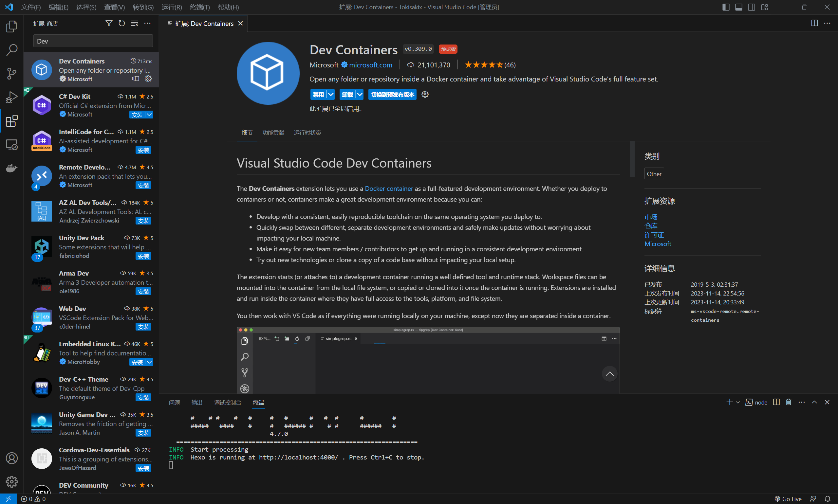Open install options dropdown for C# Dev Kit
This screenshot has width=838, height=504.
coord(150,115)
